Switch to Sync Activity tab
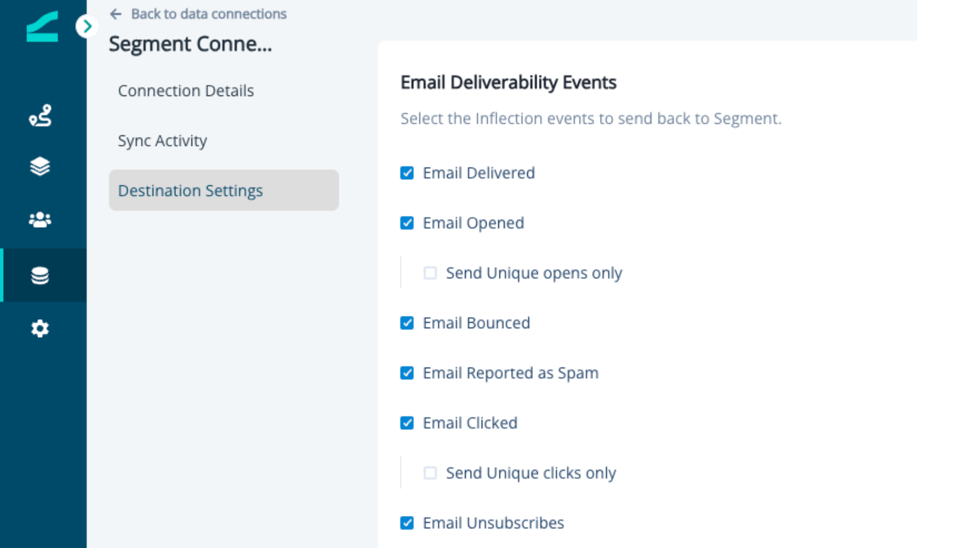The image size is (980, 548). coord(163,141)
